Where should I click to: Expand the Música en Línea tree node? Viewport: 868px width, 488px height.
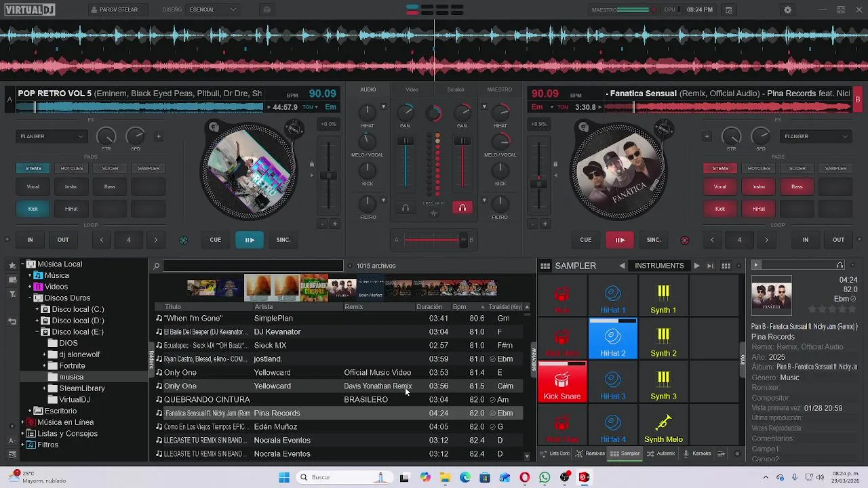click(22, 422)
